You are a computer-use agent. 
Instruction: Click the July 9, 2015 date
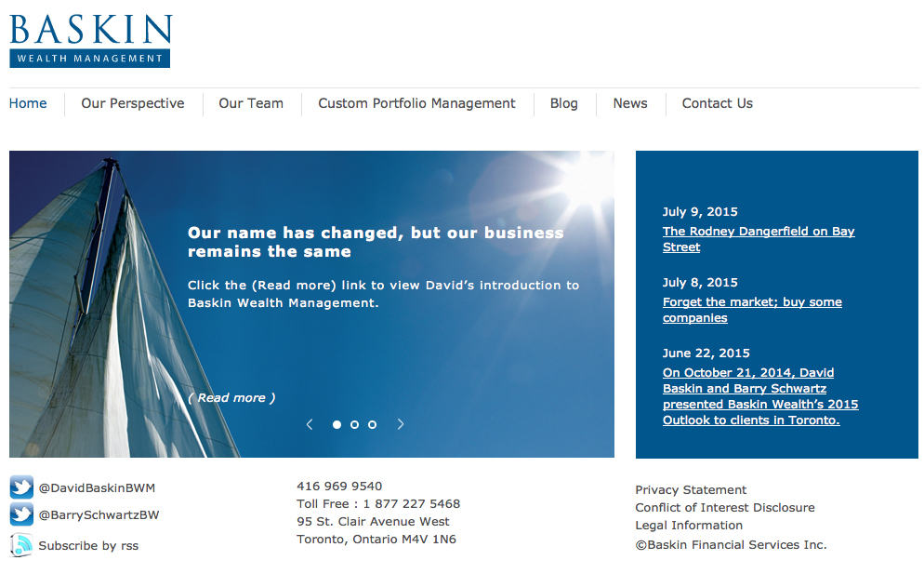pos(700,212)
